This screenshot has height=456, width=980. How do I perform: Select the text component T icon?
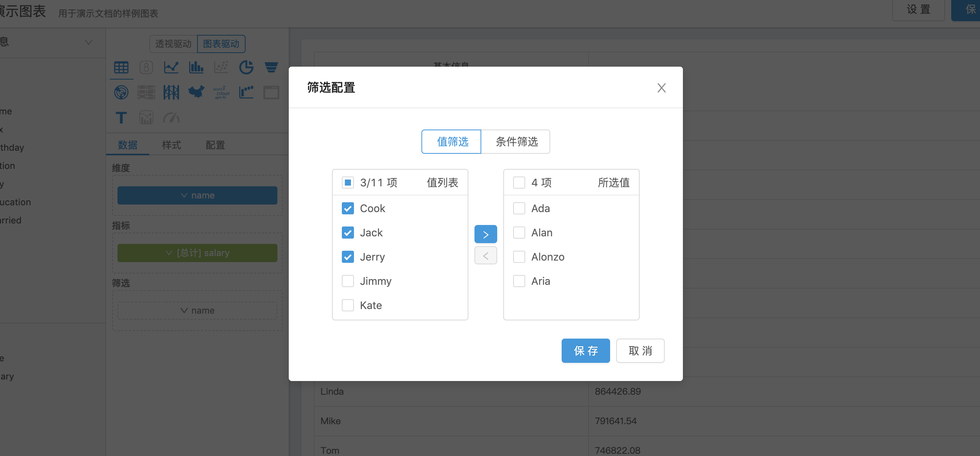pyautogui.click(x=121, y=117)
